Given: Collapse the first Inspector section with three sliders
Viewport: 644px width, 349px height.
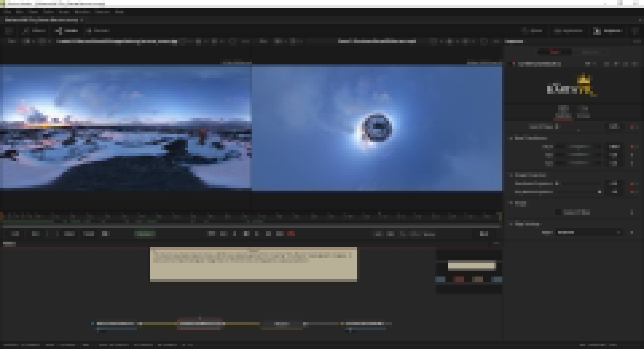Looking at the screenshot, I should (512, 138).
